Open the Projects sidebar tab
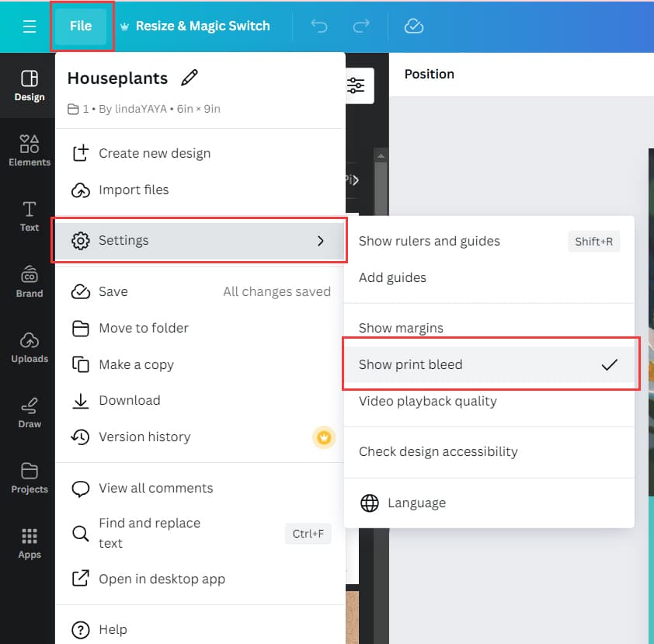Viewport: 654px width, 644px height. pos(30,478)
